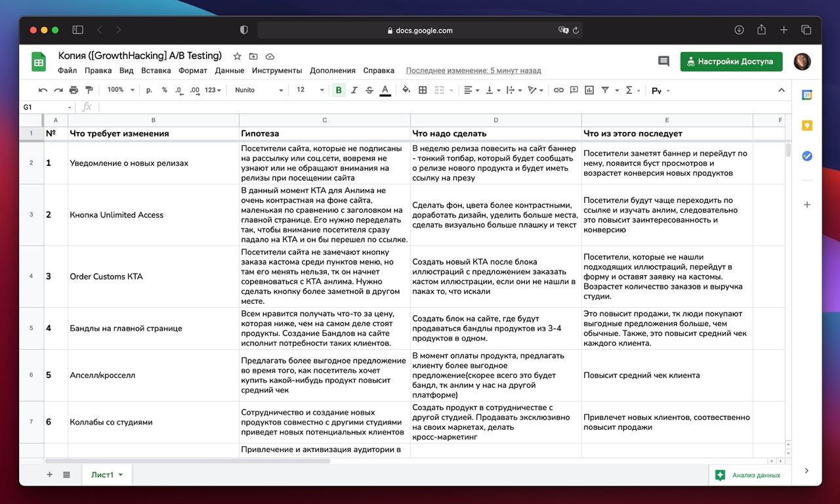
Task: Open the Справка menu
Action: (379, 70)
